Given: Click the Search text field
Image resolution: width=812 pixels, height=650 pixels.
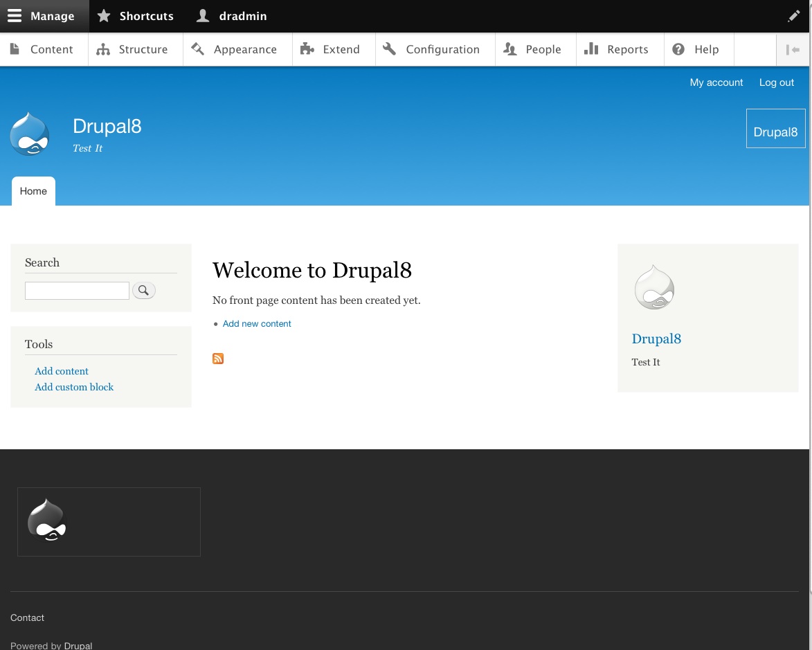Looking at the screenshot, I should pos(77,291).
